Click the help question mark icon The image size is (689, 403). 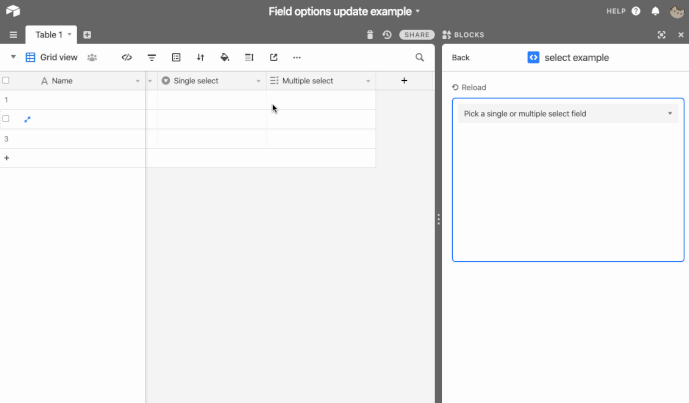(636, 11)
